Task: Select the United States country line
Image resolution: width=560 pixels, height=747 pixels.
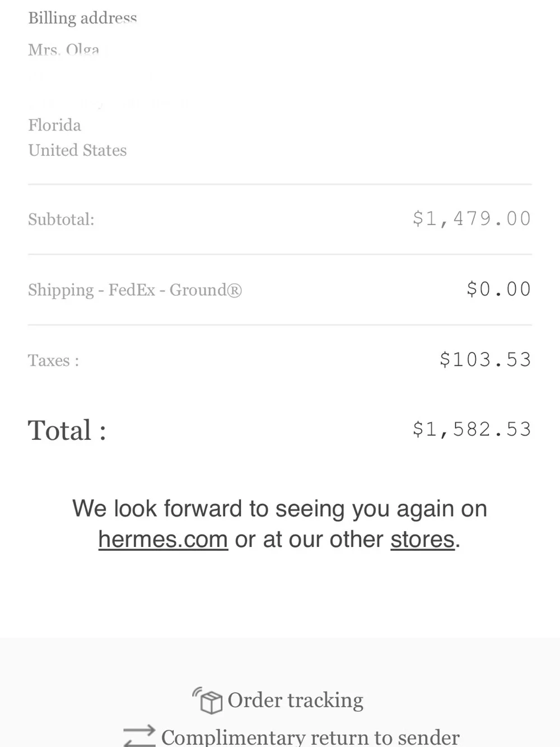Action: click(x=77, y=150)
